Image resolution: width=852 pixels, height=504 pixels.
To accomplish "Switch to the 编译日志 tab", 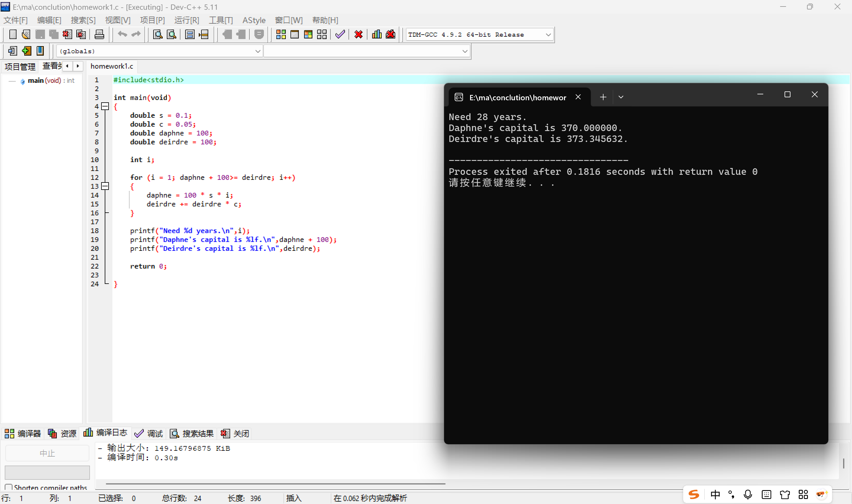I will 106,433.
